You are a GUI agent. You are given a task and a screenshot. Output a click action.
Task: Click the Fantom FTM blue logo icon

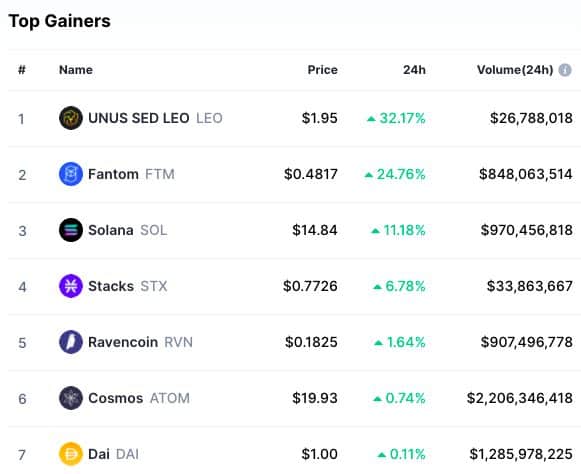(x=71, y=174)
